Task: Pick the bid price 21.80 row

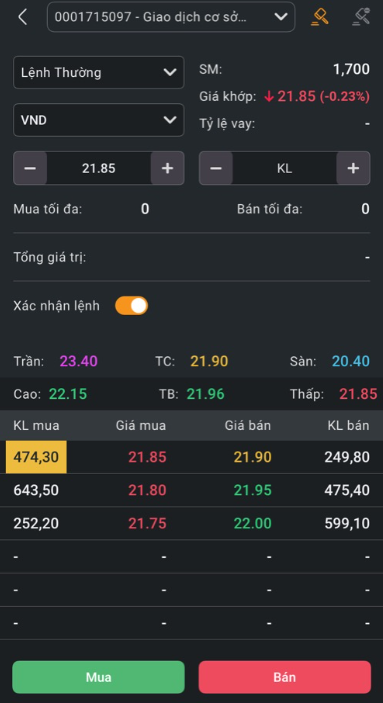Action: coord(192,490)
